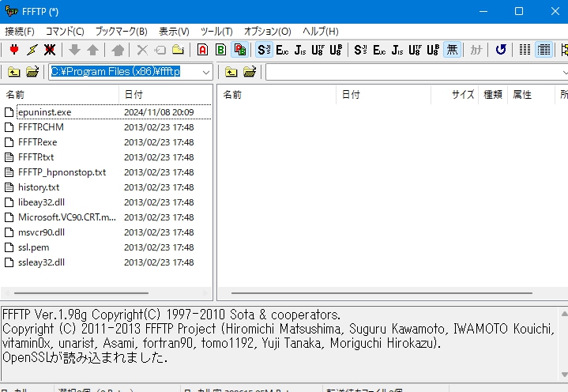This screenshot has width=568, height=392.
Task: Click the log pane scroll-up arrow
Action: tap(564, 314)
